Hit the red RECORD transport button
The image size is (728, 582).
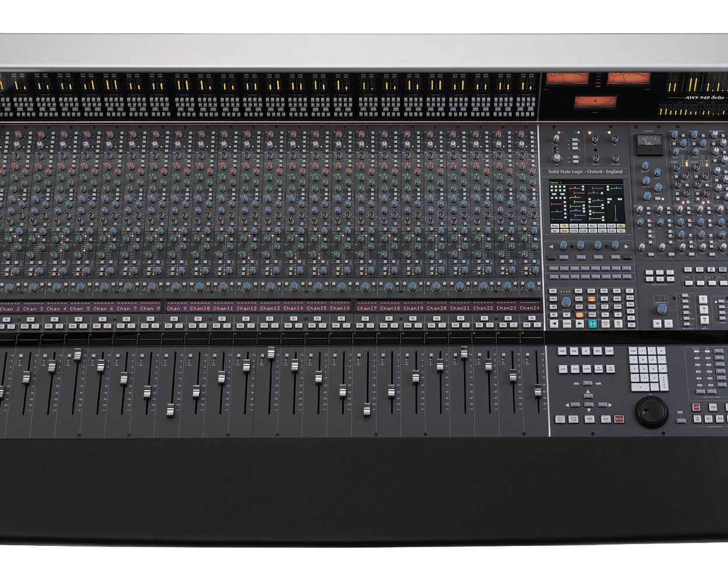pos(619,419)
